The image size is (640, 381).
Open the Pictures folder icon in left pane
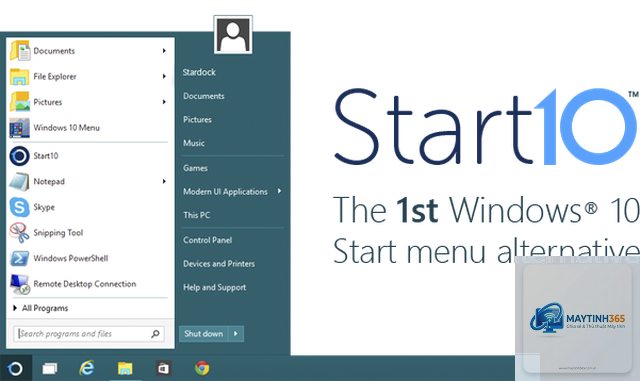click(x=20, y=102)
